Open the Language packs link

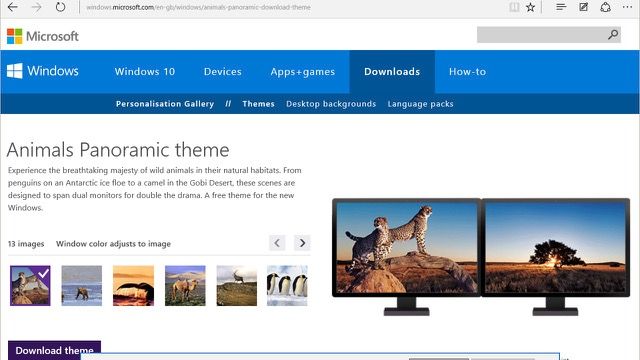pyautogui.click(x=420, y=104)
